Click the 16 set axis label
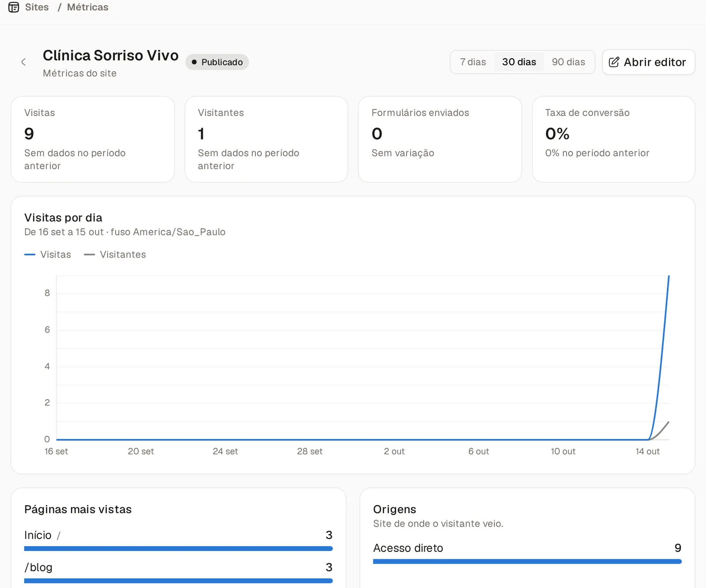Image resolution: width=706 pixels, height=588 pixels. tap(56, 451)
